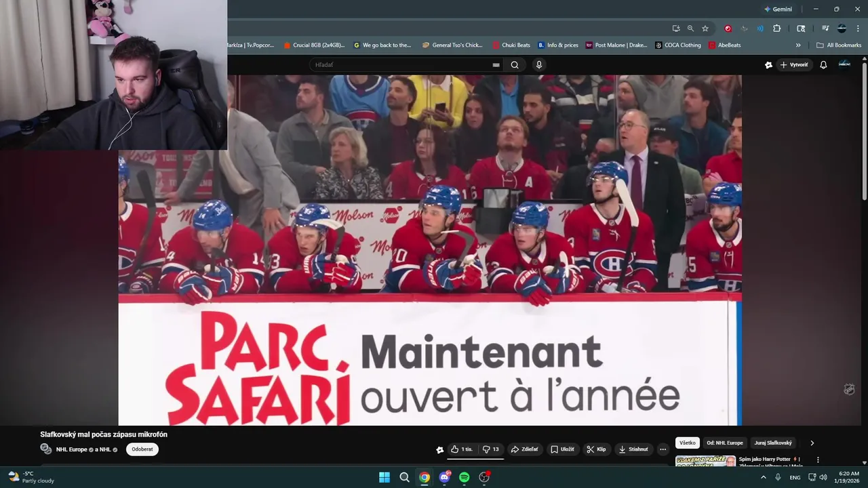Viewport: 868px width, 488px height.
Task: Download the video with Stiahnuť
Action: click(633, 449)
